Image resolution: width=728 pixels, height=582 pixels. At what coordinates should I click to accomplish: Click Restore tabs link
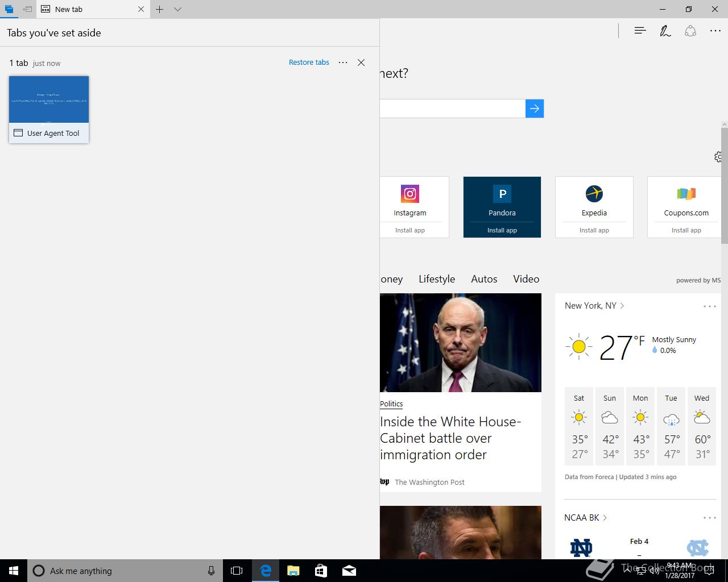(309, 63)
